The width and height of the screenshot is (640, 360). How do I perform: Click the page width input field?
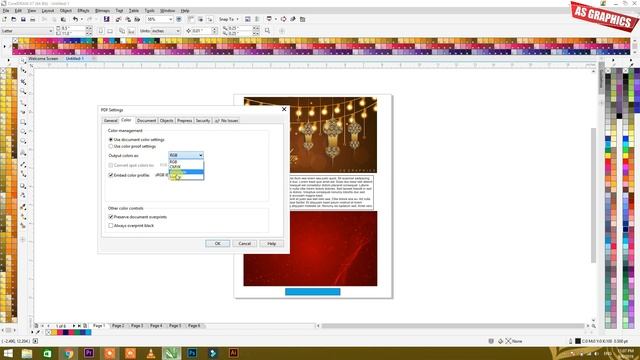coord(73,29)
